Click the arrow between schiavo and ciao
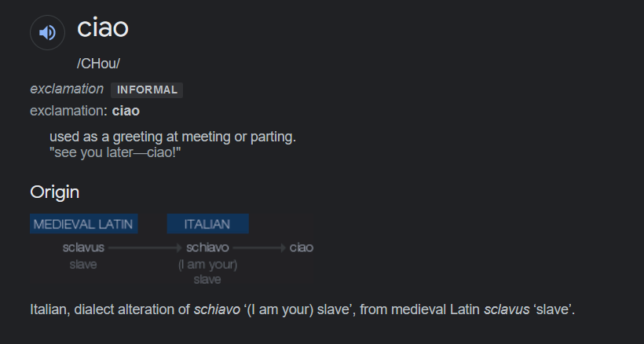The height and width of the screenshot is (344, 644). coord(259,248)
